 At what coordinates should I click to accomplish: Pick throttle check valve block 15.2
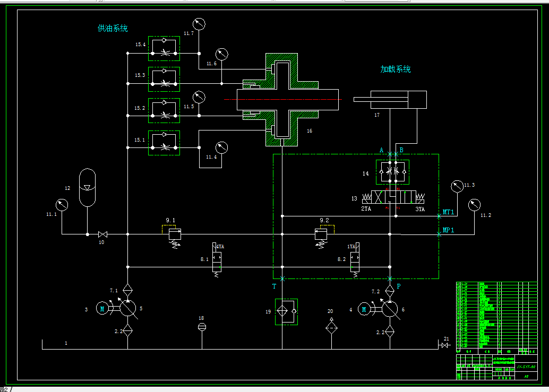pos(164,110)
